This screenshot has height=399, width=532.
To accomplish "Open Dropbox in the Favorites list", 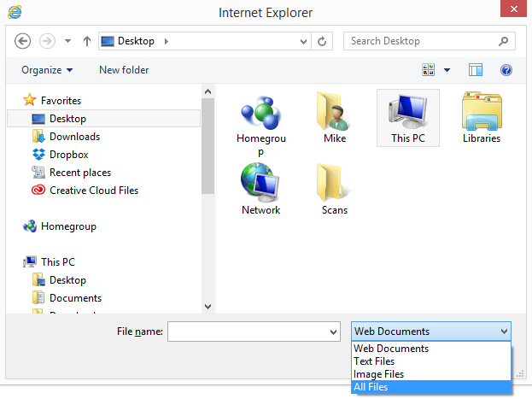I will coord(68,155).
